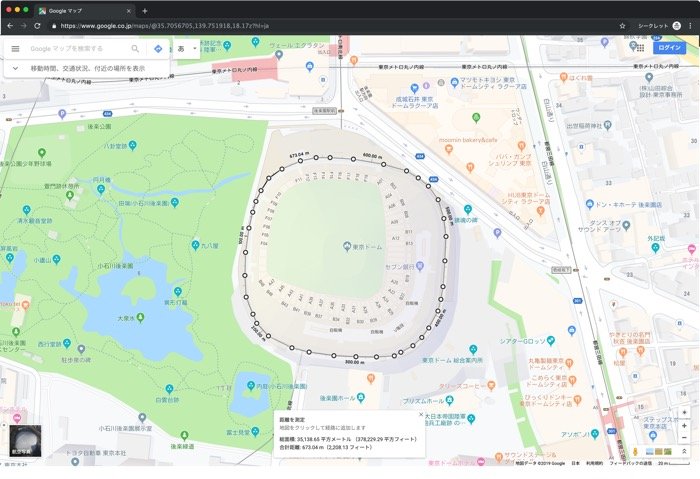Open a new tab with plus button
This screenshot has height=479, width=700.
[x=145, y=11]
